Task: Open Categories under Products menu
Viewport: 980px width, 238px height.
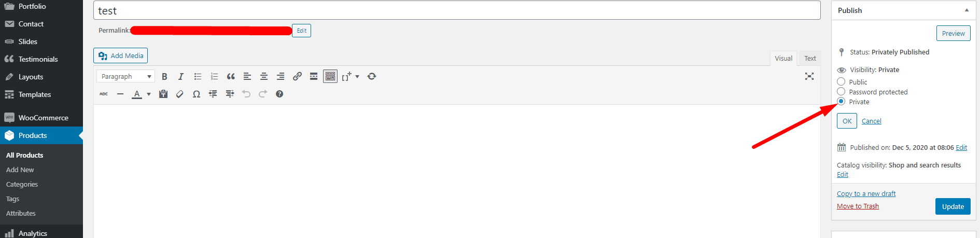Action: [22, 184]
